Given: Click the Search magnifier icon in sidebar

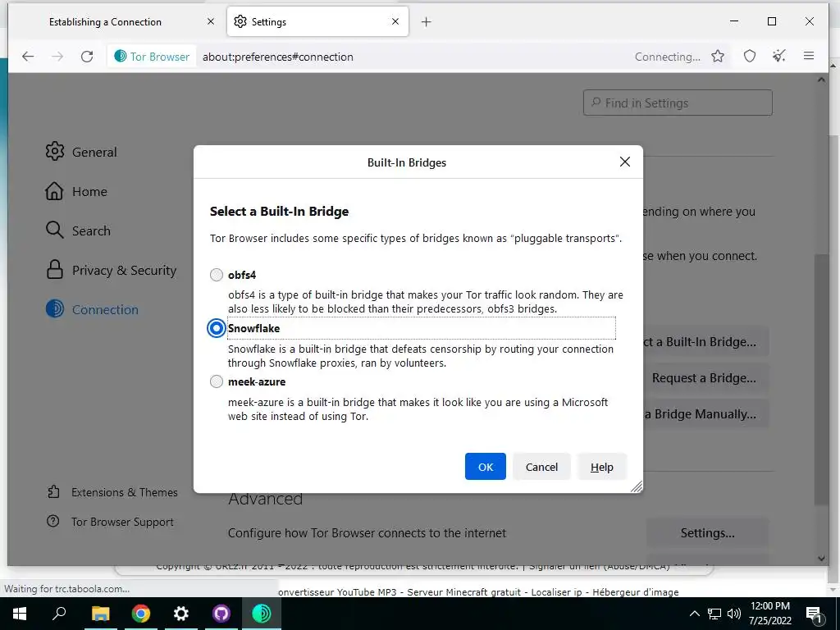Looking at the screenshot, I should click(54, 230).
